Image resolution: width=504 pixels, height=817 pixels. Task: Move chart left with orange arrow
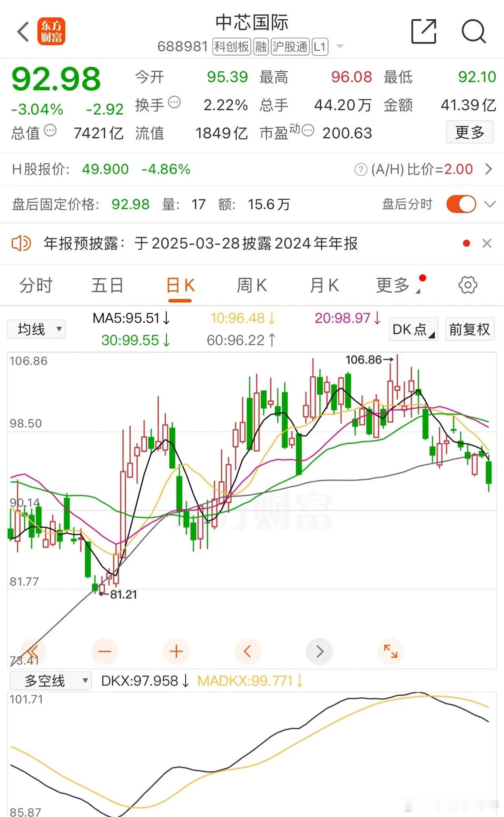click(x=248, y=652)
